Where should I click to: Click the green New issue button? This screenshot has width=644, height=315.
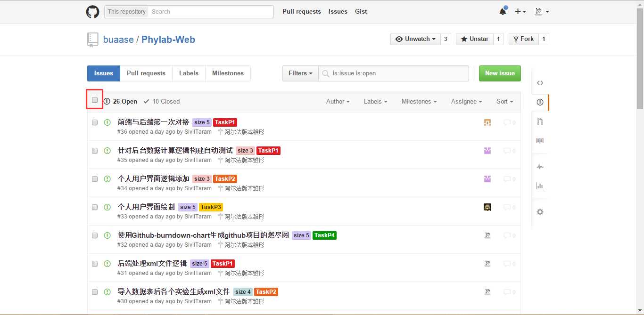(x=500, y=73)
